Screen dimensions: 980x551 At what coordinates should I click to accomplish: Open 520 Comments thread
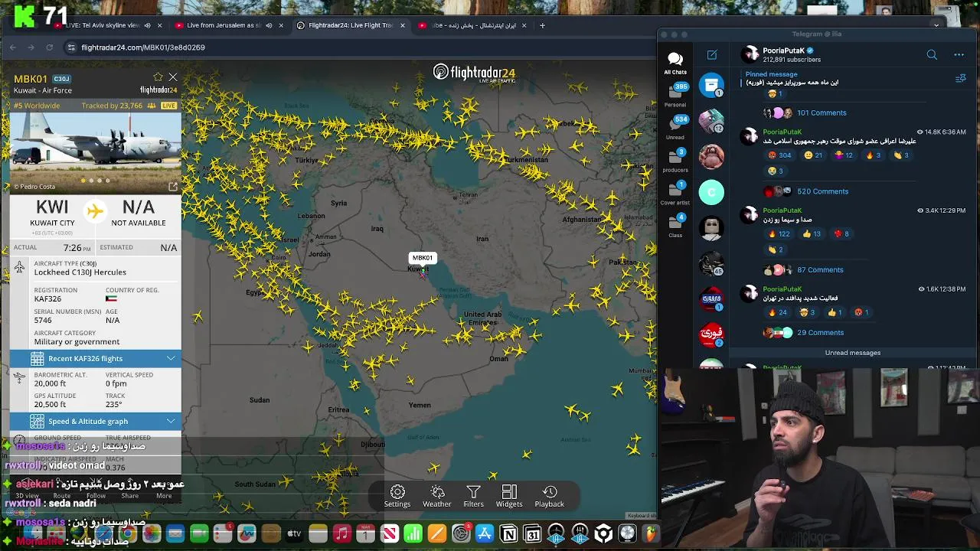click(x=822, y=191)
